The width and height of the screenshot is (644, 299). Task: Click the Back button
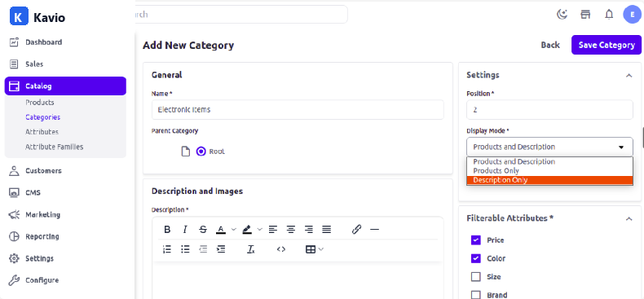coord(550,45)
